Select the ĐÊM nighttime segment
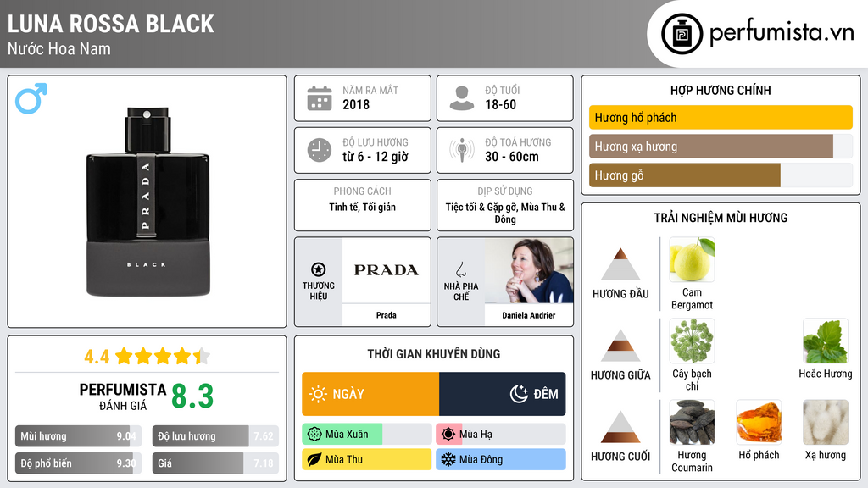Screen dimensions: 868x488 coord(502,394)
